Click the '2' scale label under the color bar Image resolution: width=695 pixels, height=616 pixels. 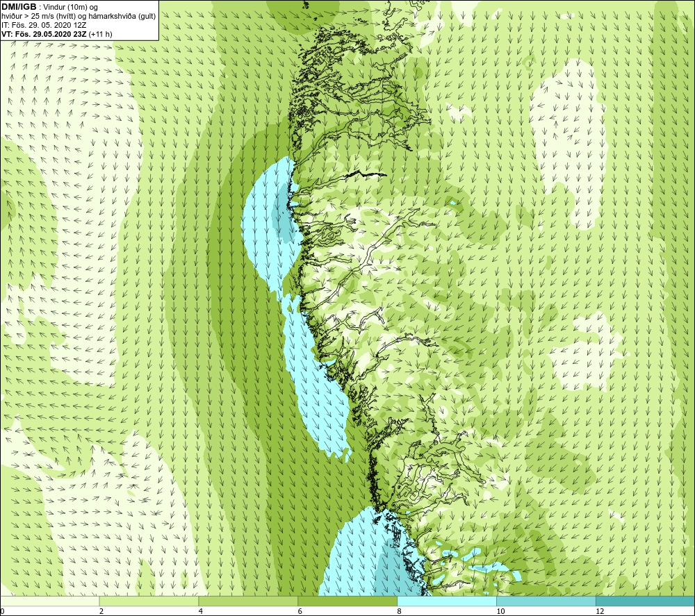coord(101,611)
